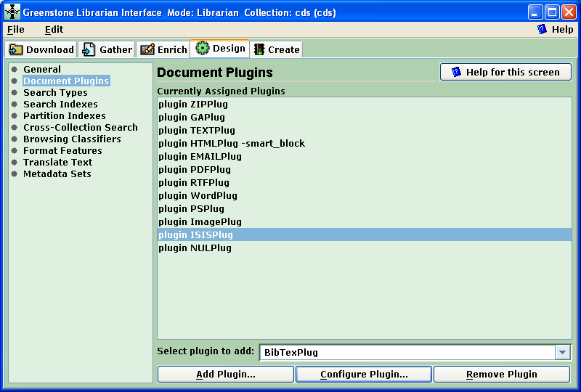Click the Gather tab icon
The width and height of the screenshot is (581, 392).
(x=89, y=49)
